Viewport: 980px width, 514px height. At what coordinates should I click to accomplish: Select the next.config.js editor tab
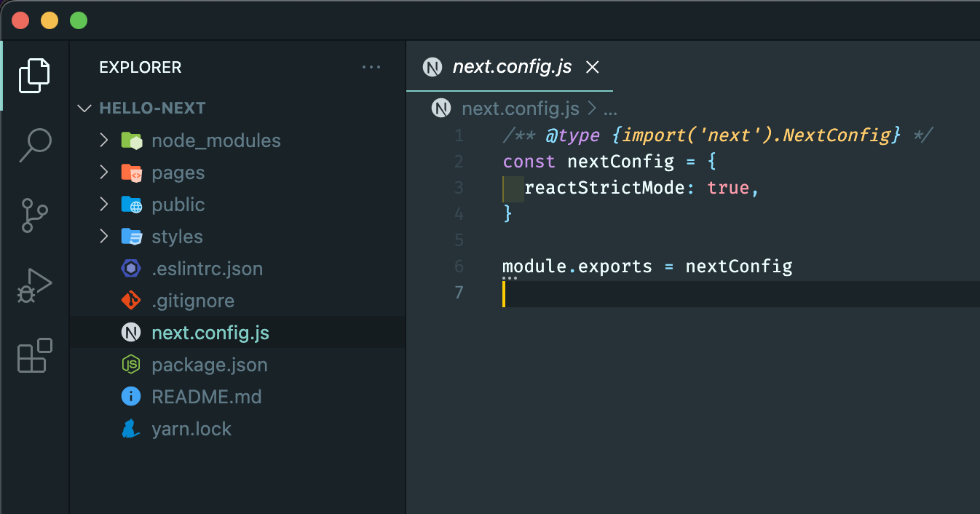pyautogui.click(x=510, y=67)
